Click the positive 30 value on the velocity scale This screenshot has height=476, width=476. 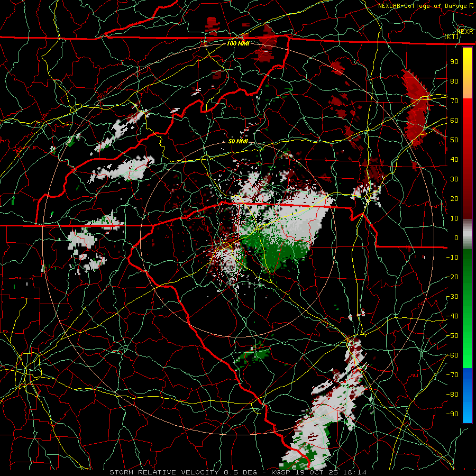[454, 179]
